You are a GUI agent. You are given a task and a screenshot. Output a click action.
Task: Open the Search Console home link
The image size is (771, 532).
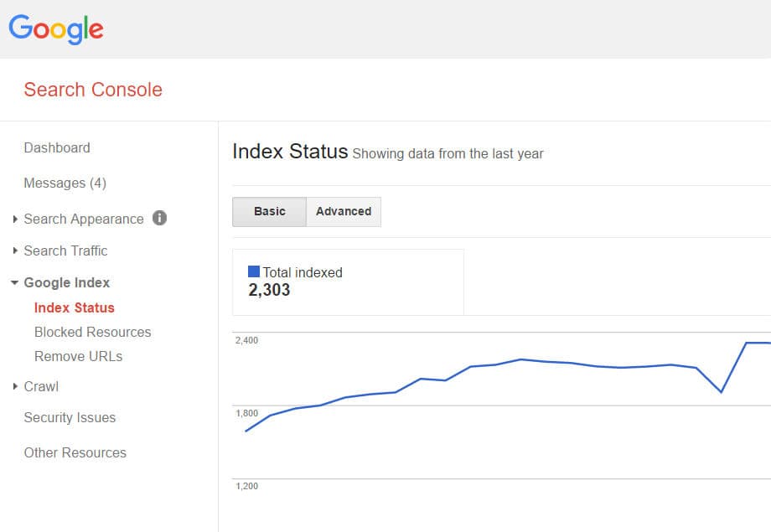(93, 90)
